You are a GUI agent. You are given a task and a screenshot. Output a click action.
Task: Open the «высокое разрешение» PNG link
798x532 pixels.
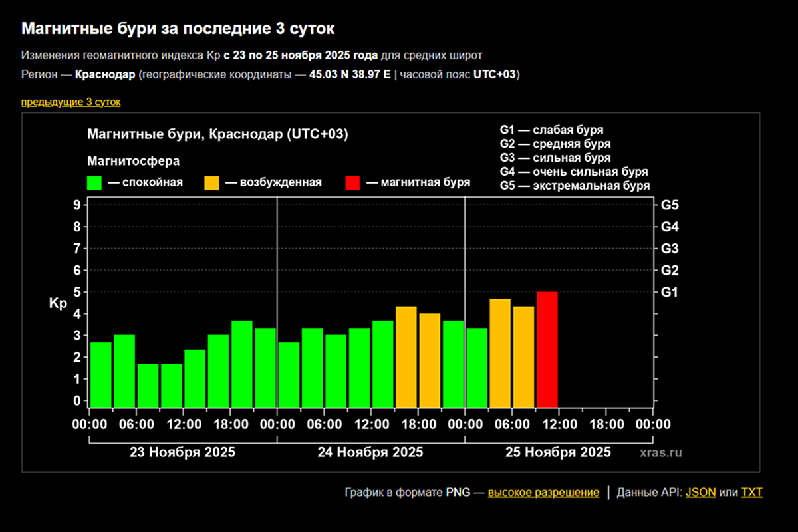coord(543,493)
